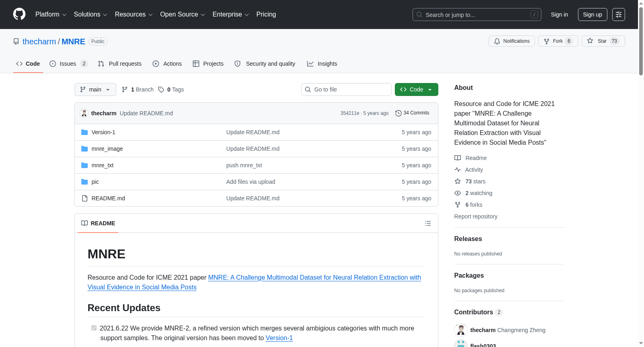
Task: Click the commit history clock icon
Action: click(x=398, y=113)
